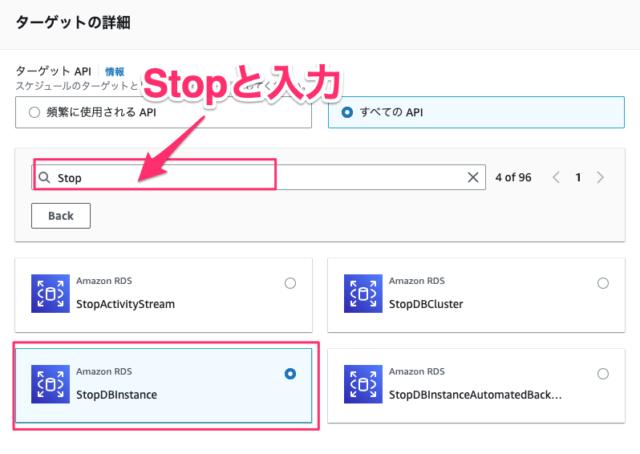Open the 情報 link beside ターゲット API
The height and width of the screenshot is (454, 640).
tap(115, 72)
